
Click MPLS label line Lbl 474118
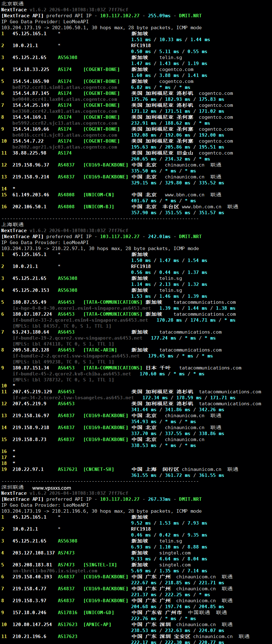click(63, 344)
